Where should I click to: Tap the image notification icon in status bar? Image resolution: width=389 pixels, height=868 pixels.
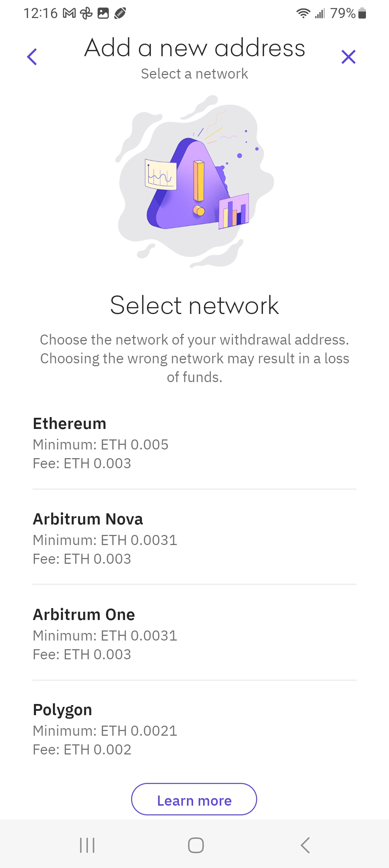pos(103,14)
